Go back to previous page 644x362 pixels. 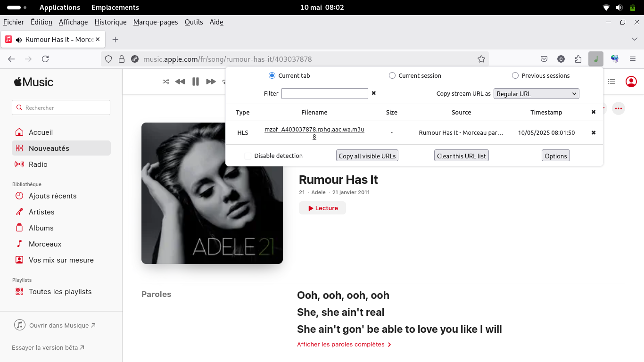(x=11, y=59)
